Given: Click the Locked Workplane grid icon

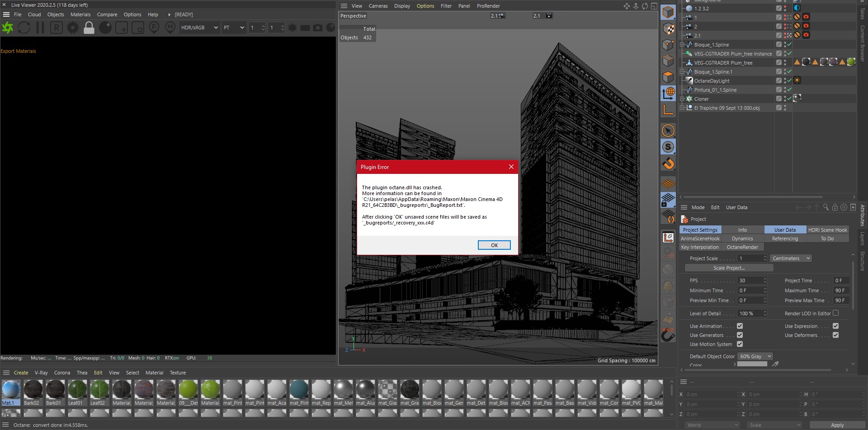Looking at the screenshot, I should pos(668,200).
